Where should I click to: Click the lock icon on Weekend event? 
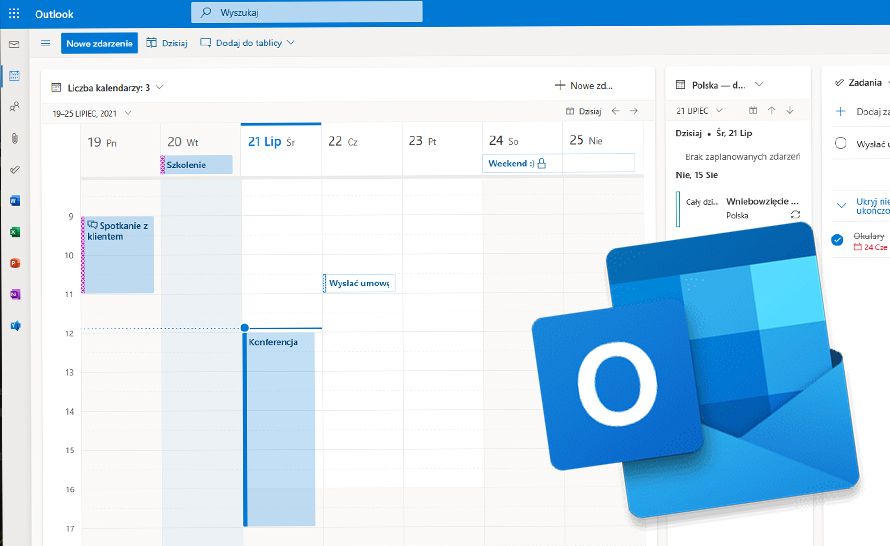(541, 163)
